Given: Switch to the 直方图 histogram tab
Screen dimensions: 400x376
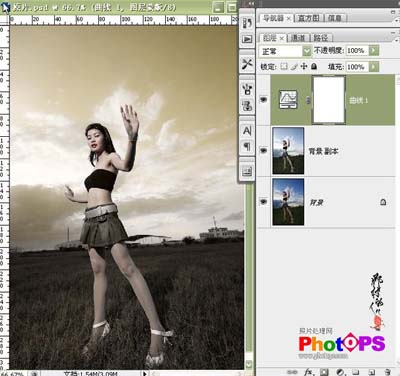Looking at the screenshot, I should (309, 18).
